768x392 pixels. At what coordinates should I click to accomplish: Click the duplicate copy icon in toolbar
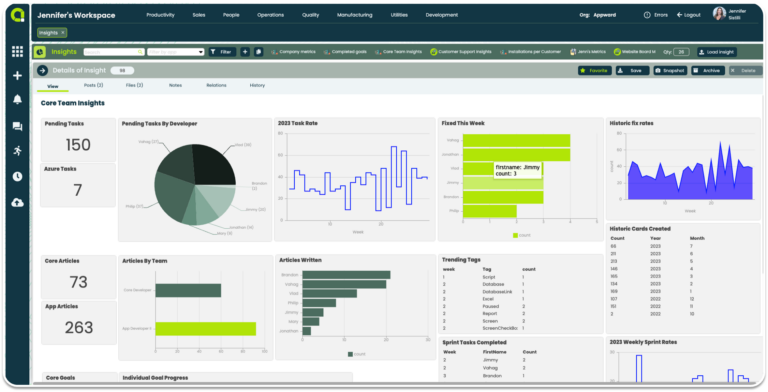[x=259, y=51]
